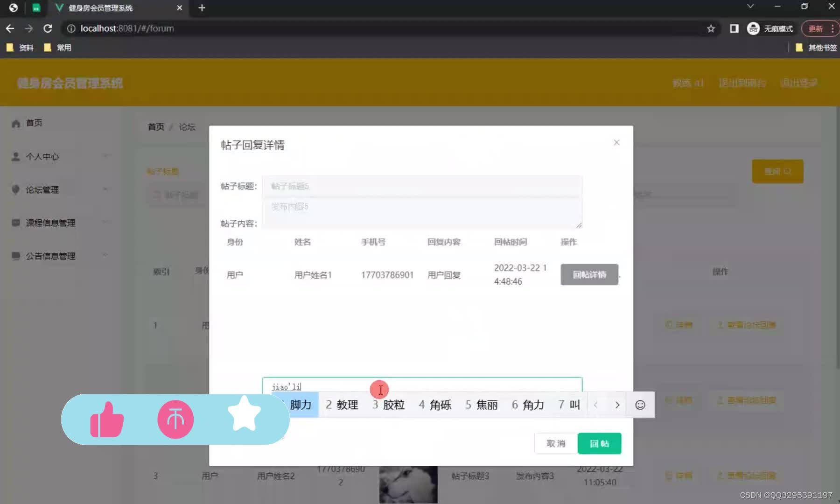Viewport: 840px width, 504px height.
Task: Select IME candidate 角砾
Action: pos(435,405)
